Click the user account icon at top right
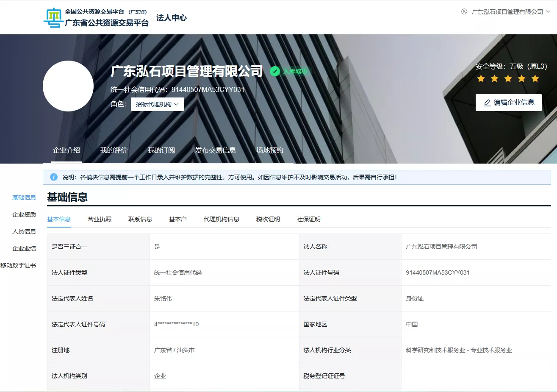 [x=464, y=12]
